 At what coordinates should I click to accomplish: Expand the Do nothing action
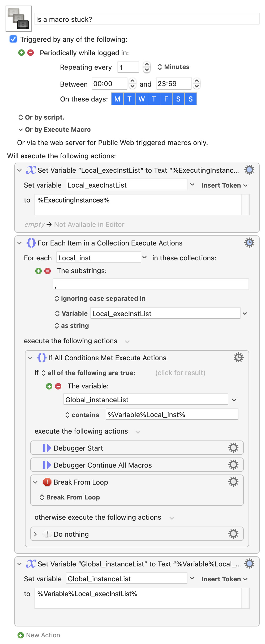(x=35, y=534)
